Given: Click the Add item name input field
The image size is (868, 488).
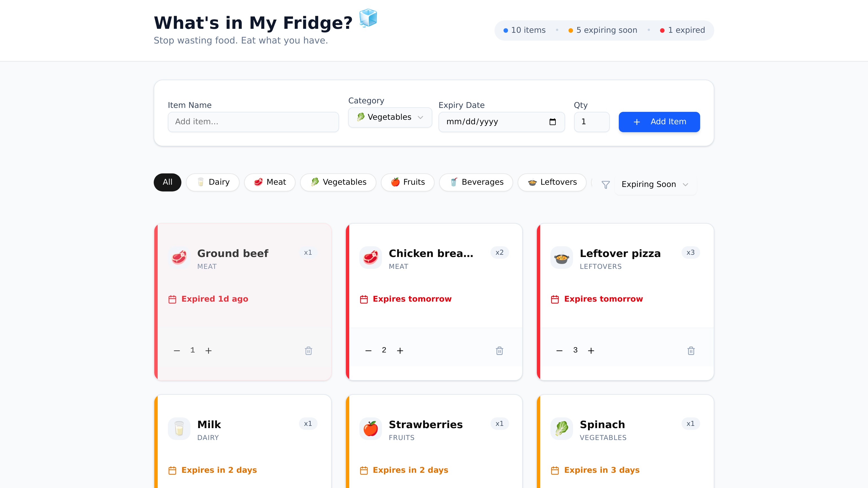Looking at the screenshot, I should (x=253, y=122).
